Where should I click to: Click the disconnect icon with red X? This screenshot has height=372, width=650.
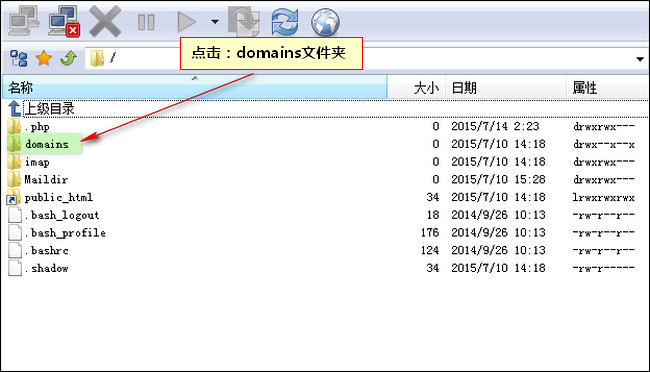[64, 21]
